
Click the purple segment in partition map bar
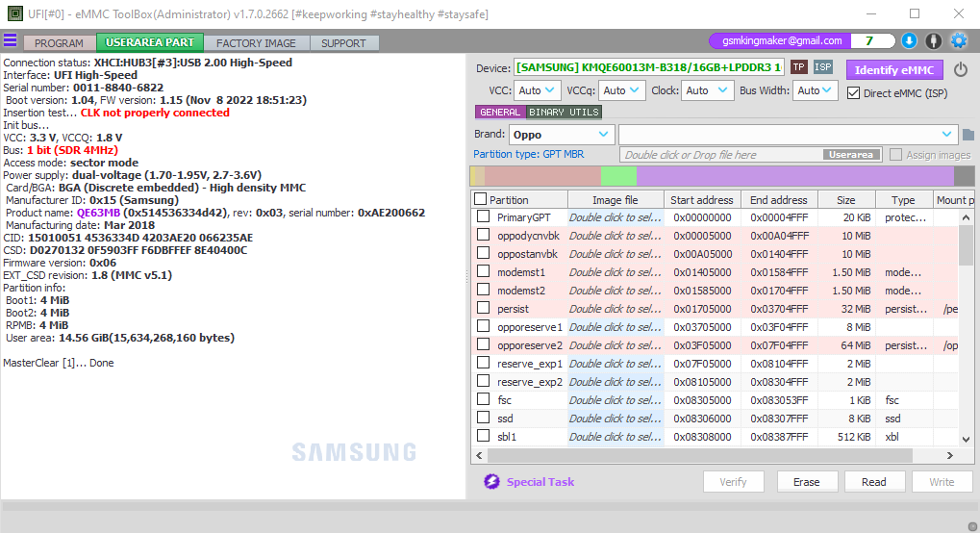(795, 176)
